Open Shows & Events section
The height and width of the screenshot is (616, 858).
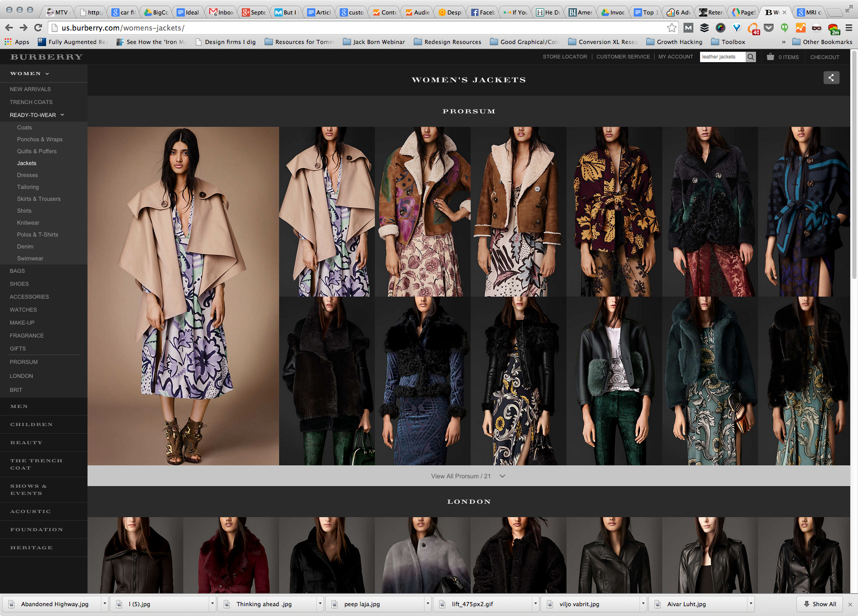28,490
